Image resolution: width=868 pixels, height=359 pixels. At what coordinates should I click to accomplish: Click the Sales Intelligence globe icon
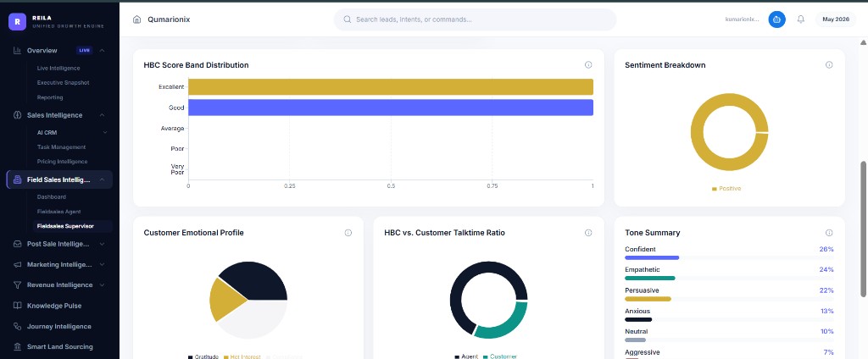click(17, 115)
